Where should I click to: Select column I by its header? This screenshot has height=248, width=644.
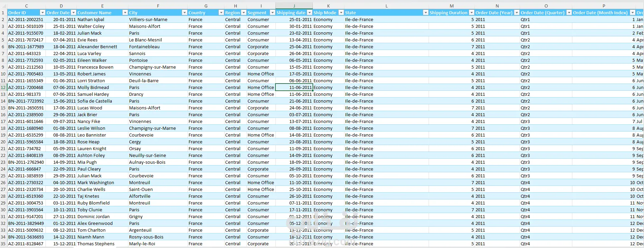261,6
